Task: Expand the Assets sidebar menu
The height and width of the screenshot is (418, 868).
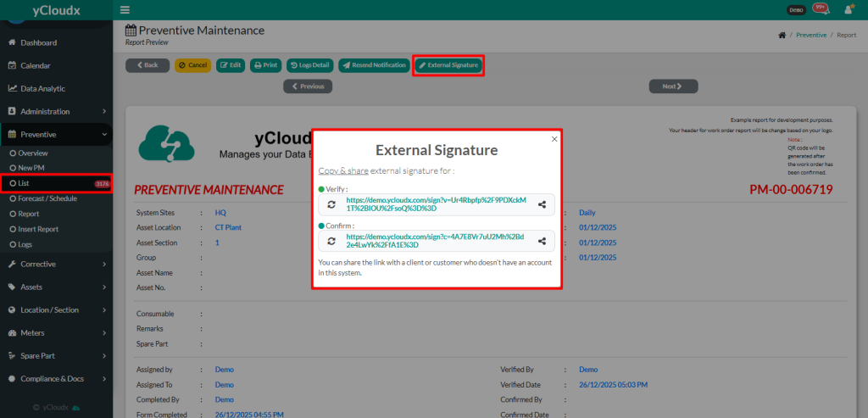Action: 56,287
